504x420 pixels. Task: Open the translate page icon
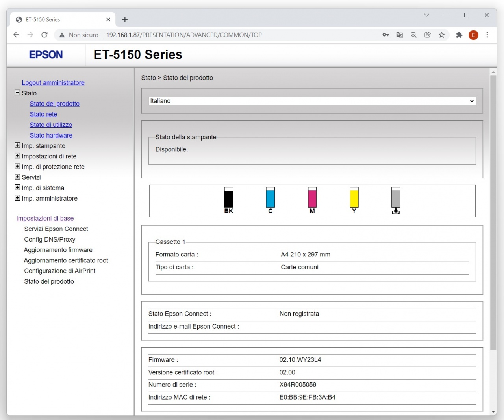point(400,35)
